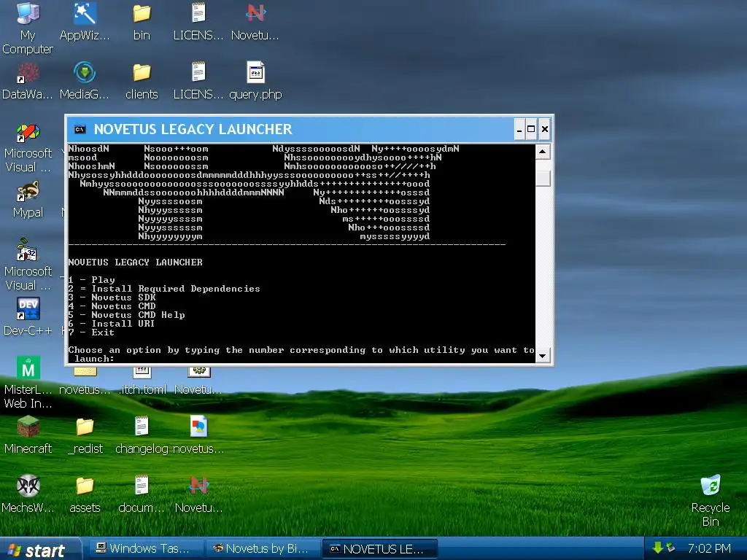
Task: Open the Start menu
Action: (x=39, y=549)
